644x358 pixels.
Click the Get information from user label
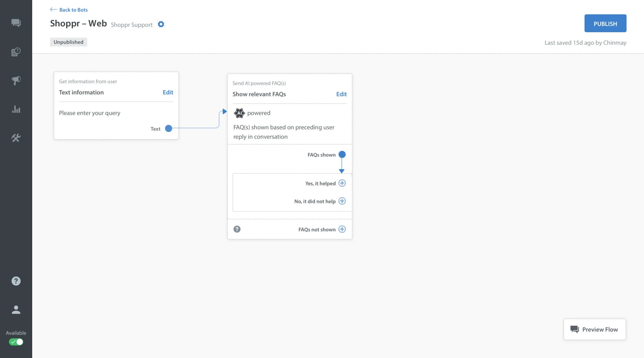pos(88,82)
